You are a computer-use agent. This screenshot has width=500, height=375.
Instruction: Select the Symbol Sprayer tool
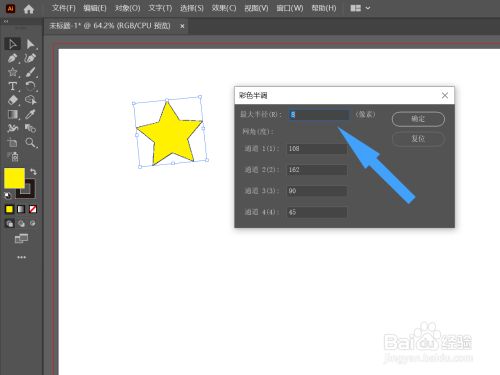point(13,157)
